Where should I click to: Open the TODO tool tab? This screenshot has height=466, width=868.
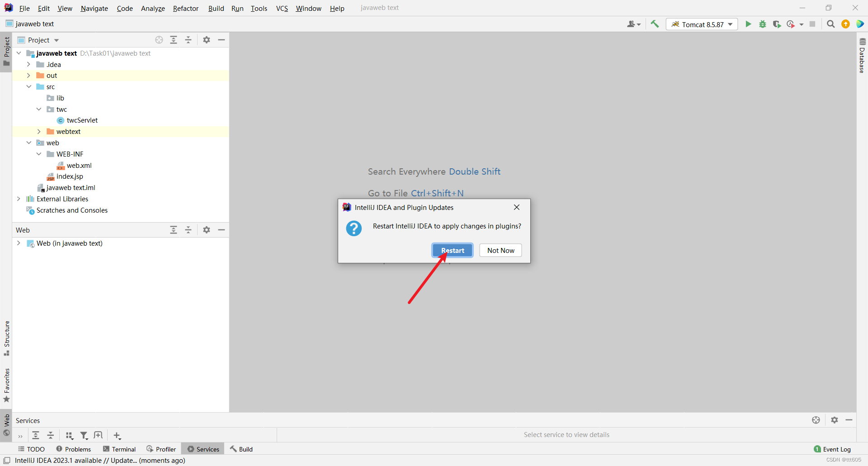[31, 449]
